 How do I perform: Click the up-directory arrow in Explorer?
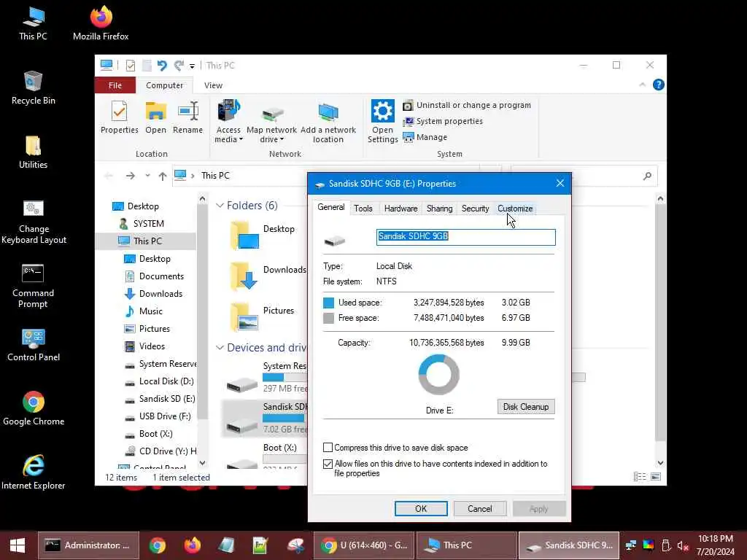pos(163,176)
